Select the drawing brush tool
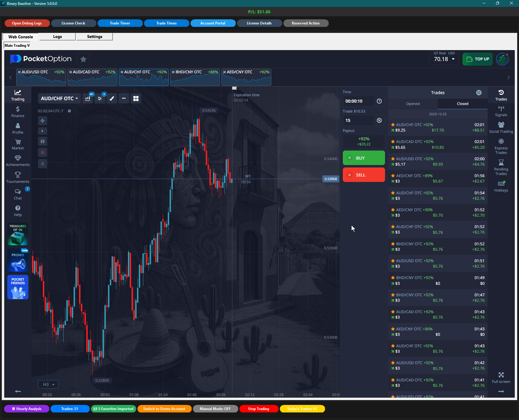519x420 pixels. (x=112, y=99)
